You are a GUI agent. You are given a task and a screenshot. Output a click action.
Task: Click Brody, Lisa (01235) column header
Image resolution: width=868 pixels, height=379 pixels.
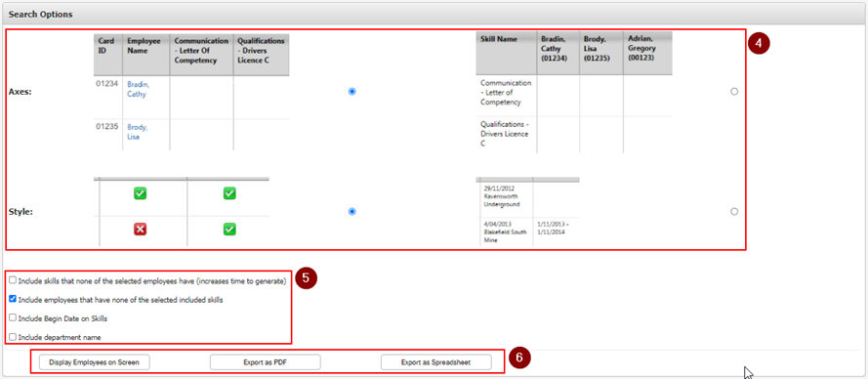click(x=601, y=53)
